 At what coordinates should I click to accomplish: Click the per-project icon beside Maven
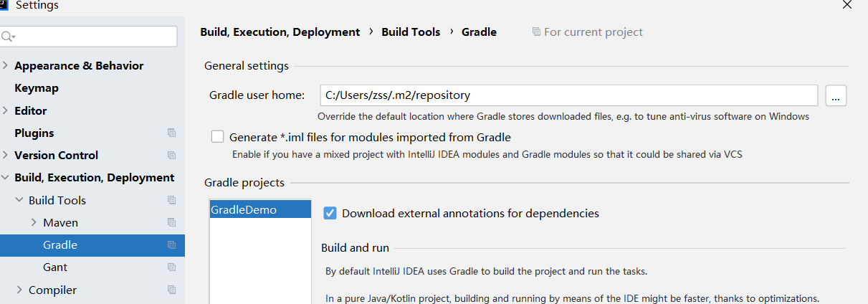[x=171, y=222]
